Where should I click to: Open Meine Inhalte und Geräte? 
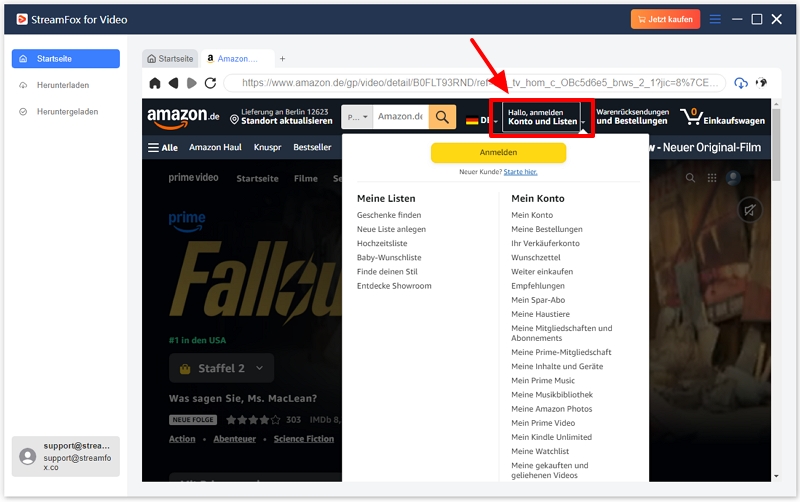coord(557,366)
